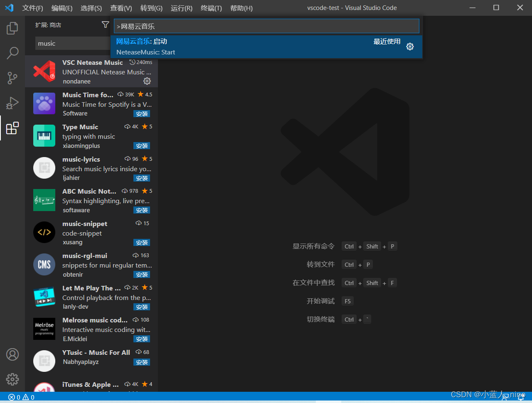Viewport: 532px width, 403px height.
Task: Click the 显示所有命令 shortcut hint
Action: tap(313, 246)
